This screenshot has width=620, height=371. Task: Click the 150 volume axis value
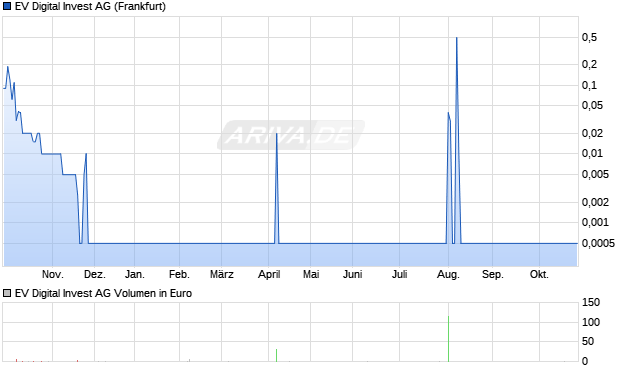tap(591, 303)
